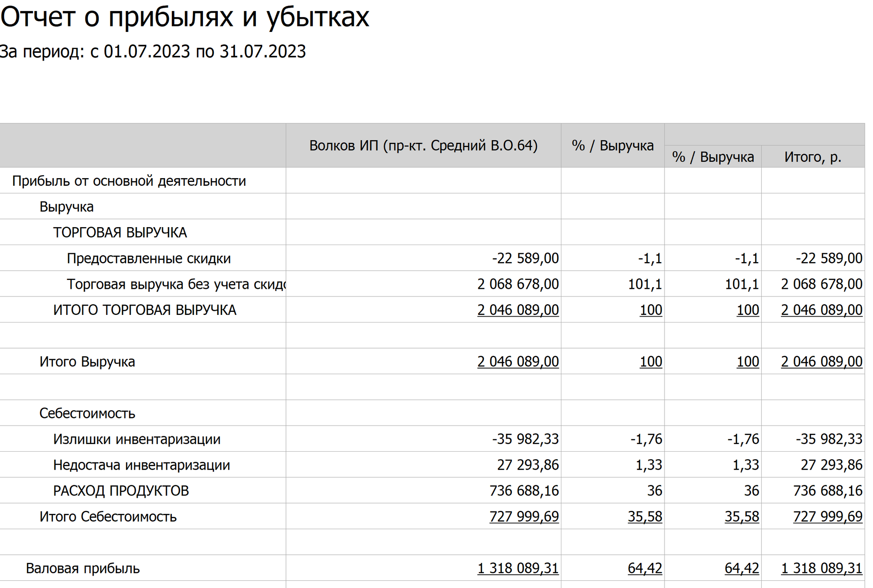Screen dimensions: 873x588
Task: Click the "РАСХОД ПРОДУКТОВ" row label
Action: (x=121, y=491)
